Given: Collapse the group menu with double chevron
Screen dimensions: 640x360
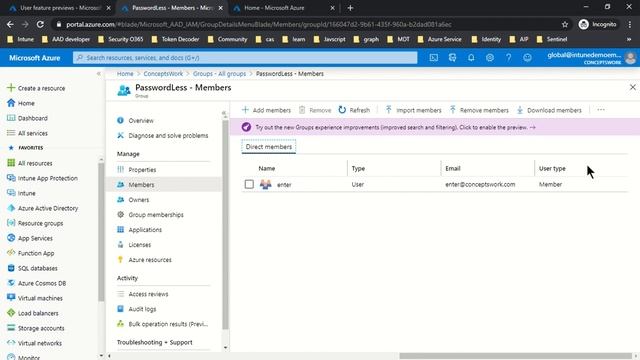Looking at the screenshot, I should click(224, 113).
